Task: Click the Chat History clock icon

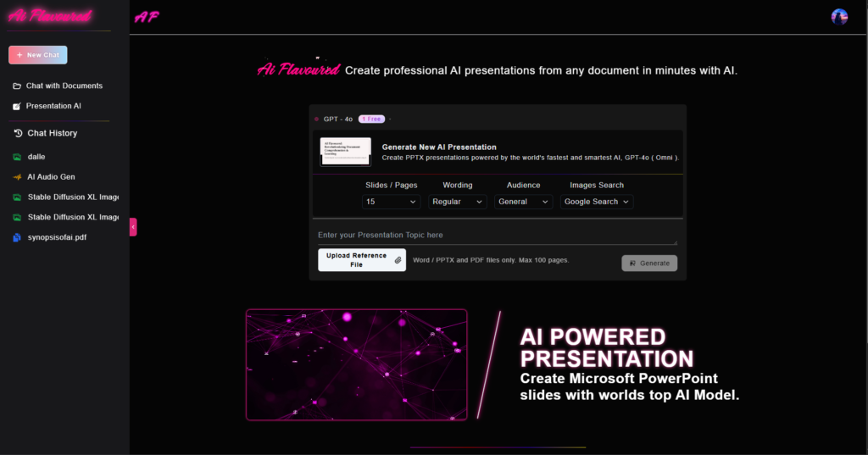Action: 18,133
